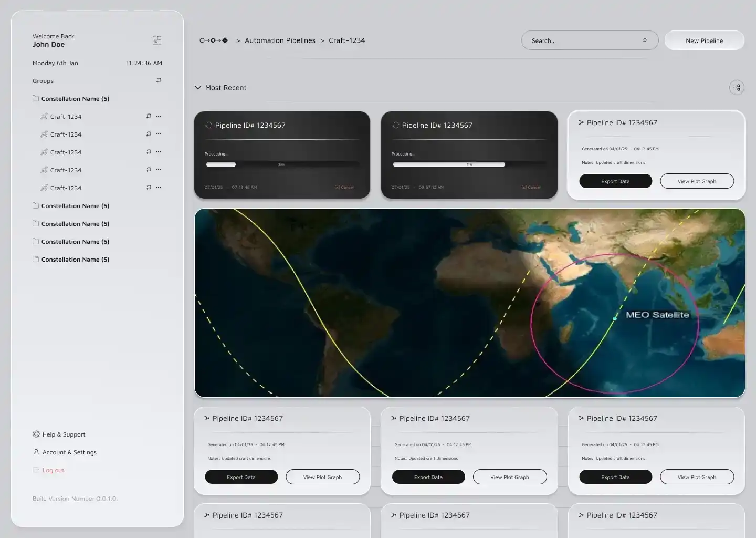Click the refresh icon next to Groups
756x538 pixels.
point(159,80)
